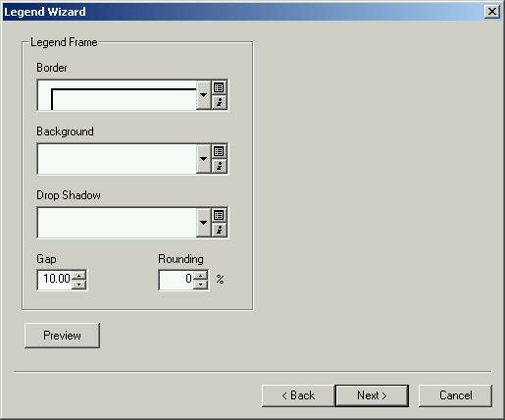
Task: Expand the Background dropdown arrow
Action: click(x=203, y=159)
